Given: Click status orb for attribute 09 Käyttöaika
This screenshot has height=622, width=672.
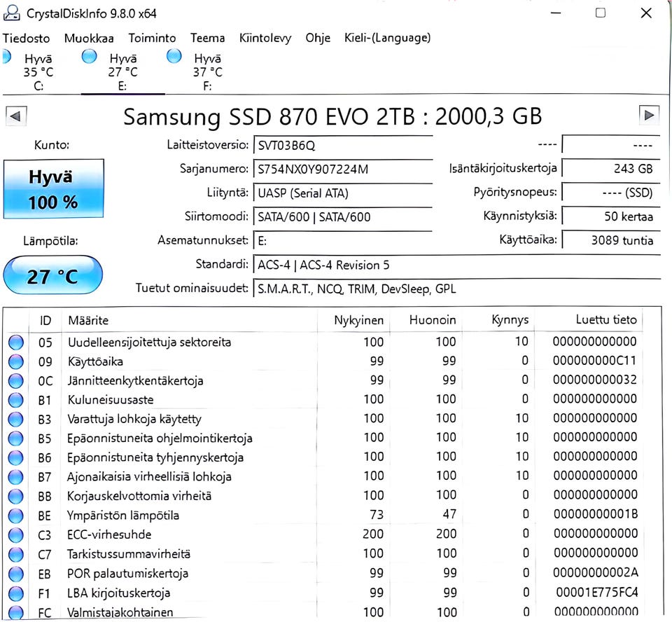Looking at the screenshot, I should [x=16, y=361].
